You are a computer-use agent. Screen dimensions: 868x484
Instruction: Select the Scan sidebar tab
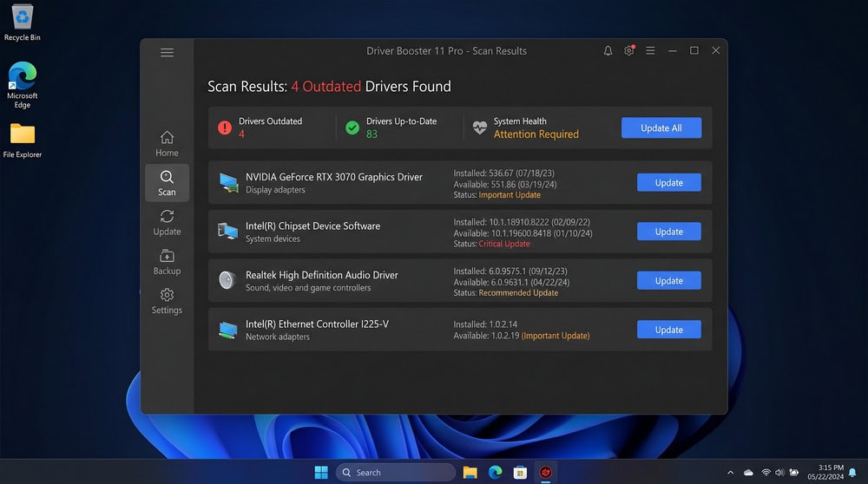pos(167,183)
